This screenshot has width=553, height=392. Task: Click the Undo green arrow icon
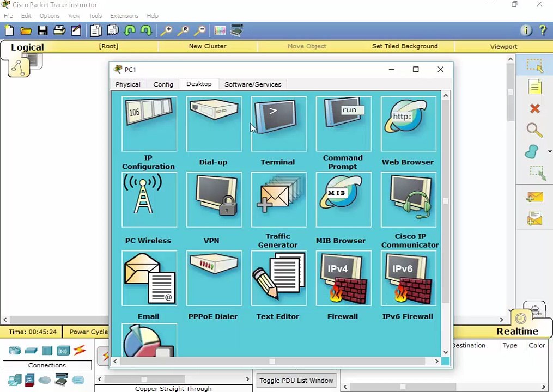(130, 30)
